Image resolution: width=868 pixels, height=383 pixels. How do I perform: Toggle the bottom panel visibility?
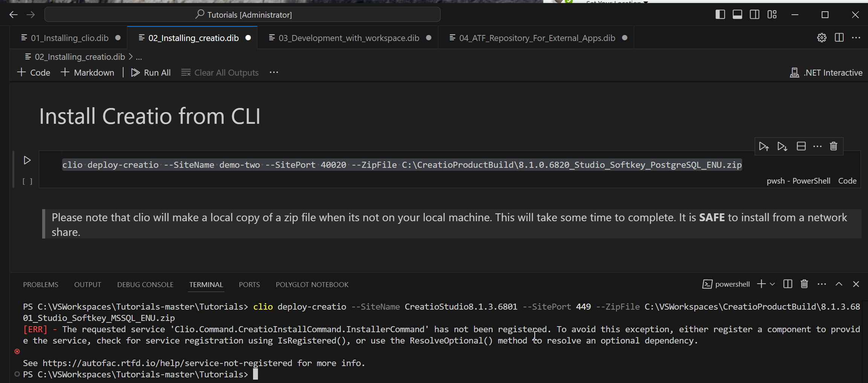click(x=737, y=14)
